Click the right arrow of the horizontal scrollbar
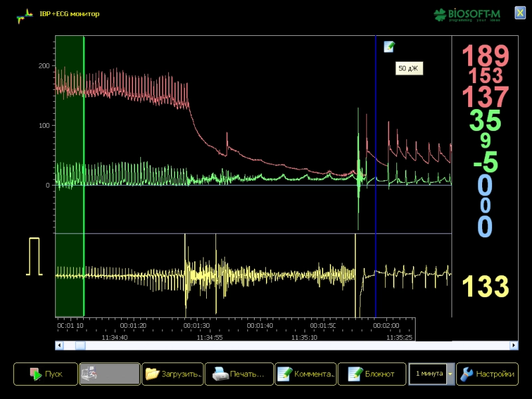Viewport: 532px width, 399px height. tap(513, 345)
